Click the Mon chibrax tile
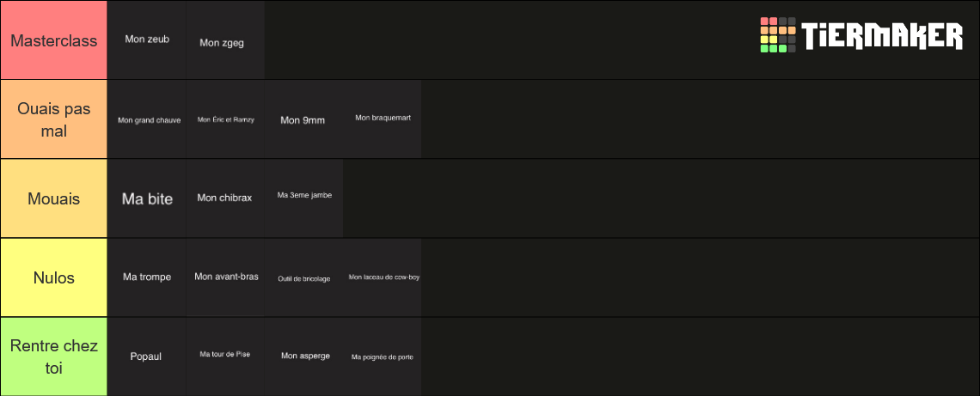The height and width of the screenshot is (396, 980). (x=225, y=198)
